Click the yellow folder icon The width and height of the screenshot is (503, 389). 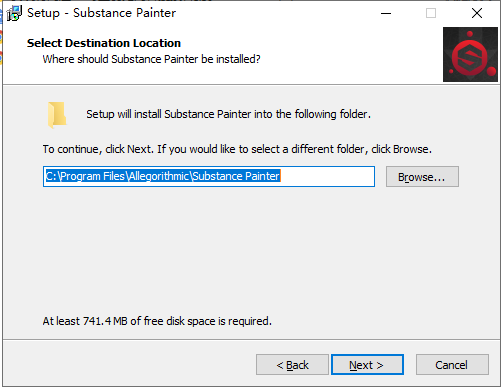[x=57, y=115]
